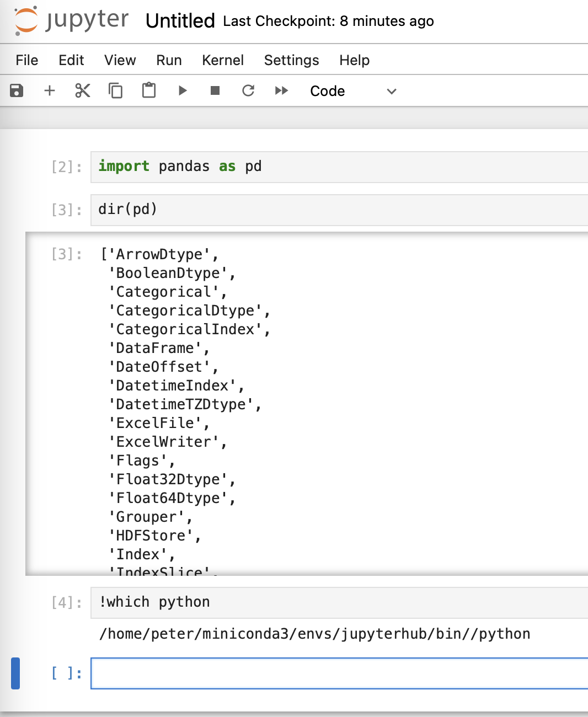Restart the kernel icon

pos(248,90)
